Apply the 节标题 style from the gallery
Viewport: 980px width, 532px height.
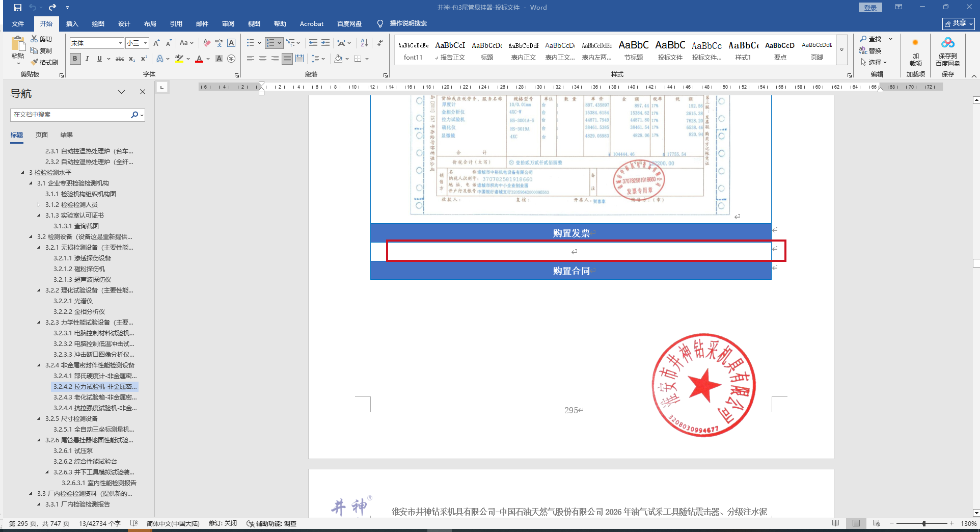point(634,50)
